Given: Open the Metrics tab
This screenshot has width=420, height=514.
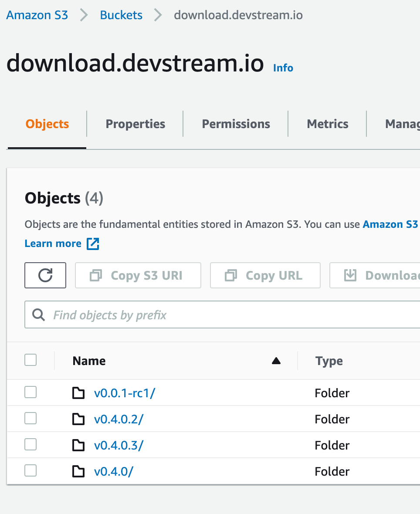Looking at the screenshot, I should (327, 124).
